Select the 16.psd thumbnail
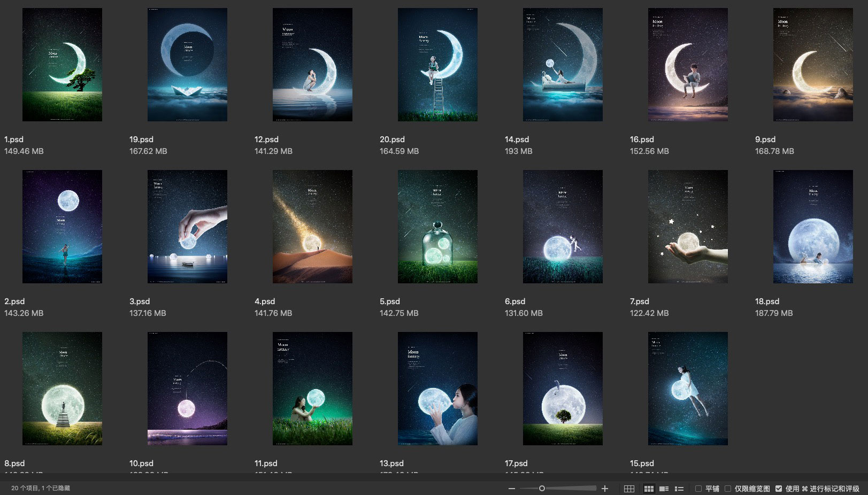The width and height of the screenshot is (868, 495). tap(688, 65)
